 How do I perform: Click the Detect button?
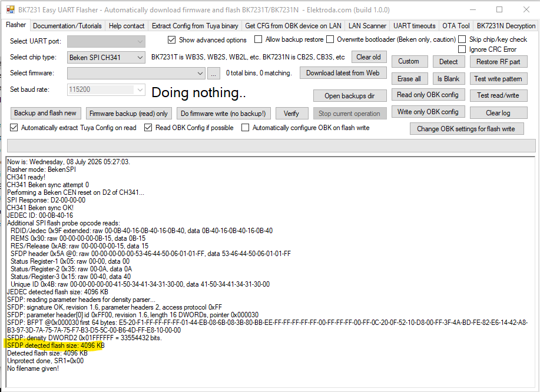click(x=448, y=62)
